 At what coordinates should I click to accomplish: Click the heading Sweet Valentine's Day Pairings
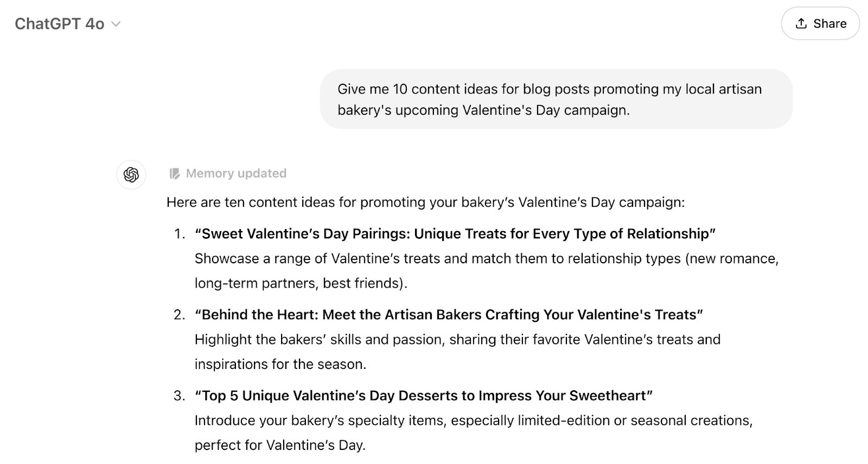[456, 234]
